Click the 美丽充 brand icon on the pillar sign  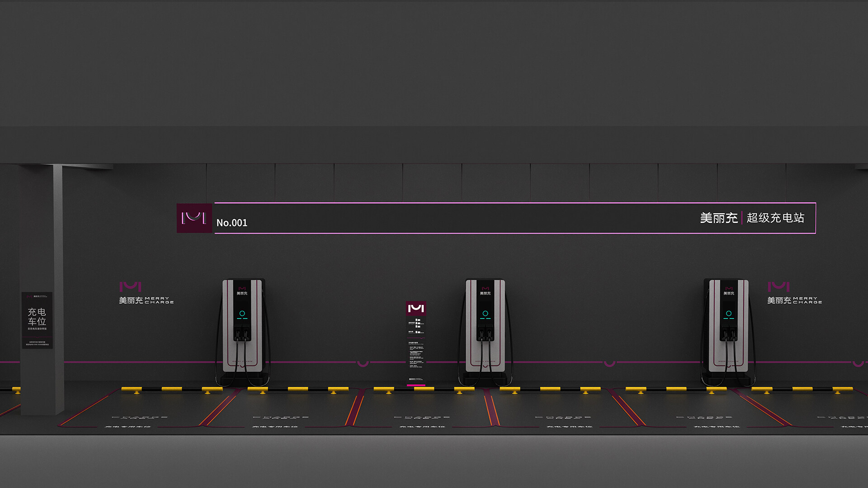click(x=30, y=296)
